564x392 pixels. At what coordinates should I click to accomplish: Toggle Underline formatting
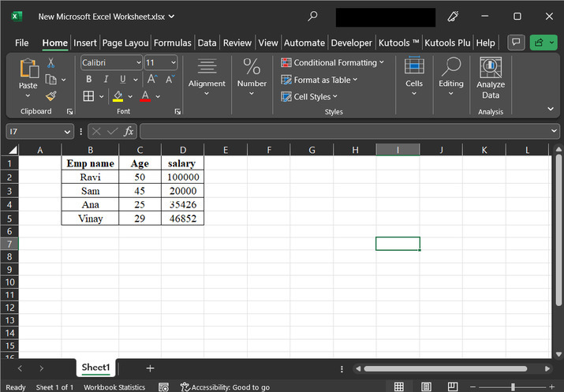click(x=123, y=80)
